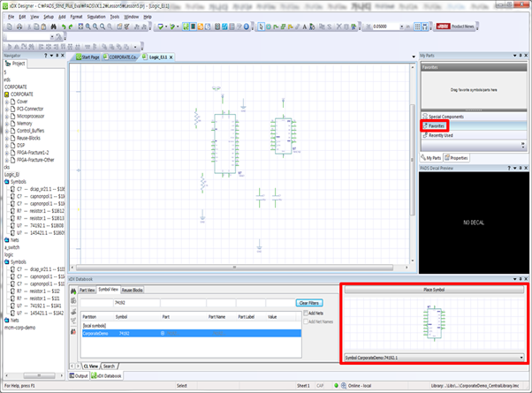Switch to the Properties tab
Image resolution: width=532 pixels, height=393 pixels.
click(x=456, y=158)
